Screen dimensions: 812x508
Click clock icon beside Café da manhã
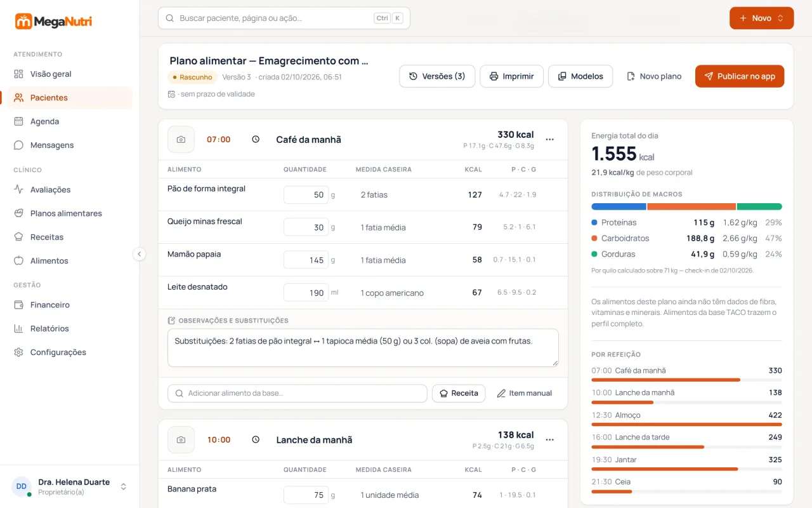coord(256,139)
